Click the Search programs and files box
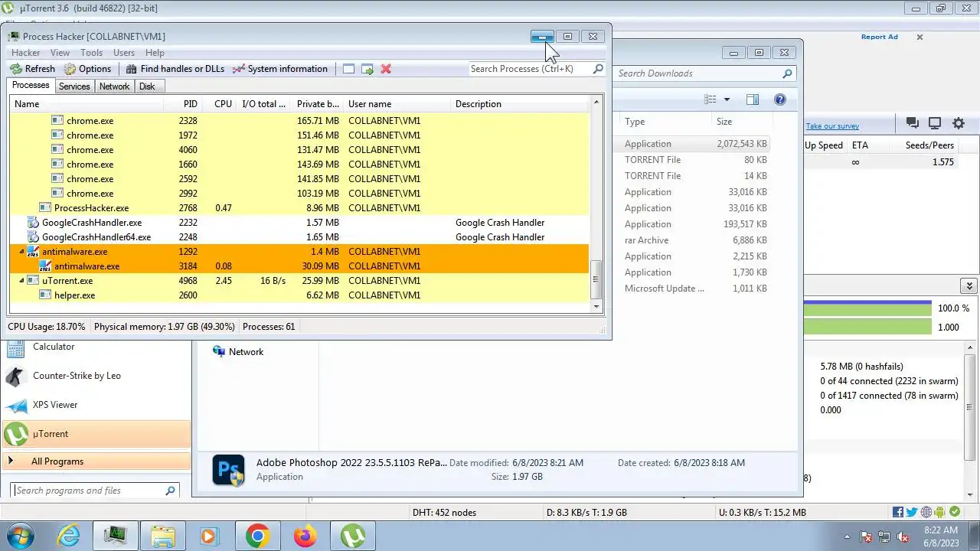 (x=96, y=491)
